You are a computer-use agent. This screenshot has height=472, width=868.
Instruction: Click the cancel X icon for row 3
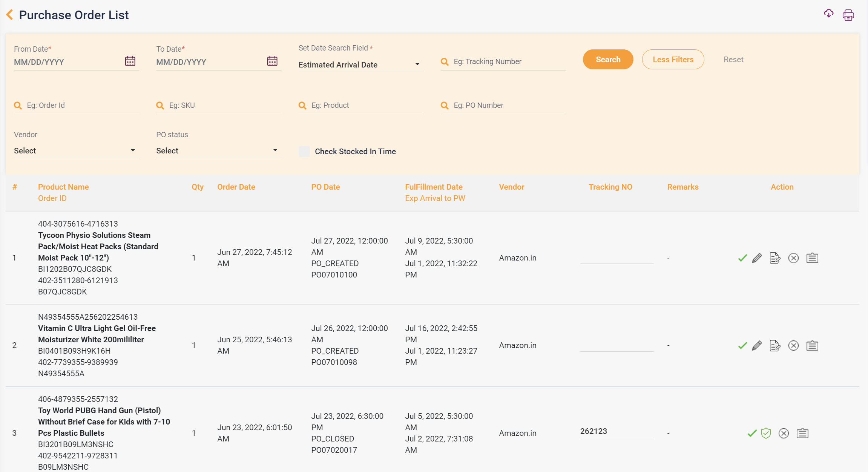click(x=784, y=433)
